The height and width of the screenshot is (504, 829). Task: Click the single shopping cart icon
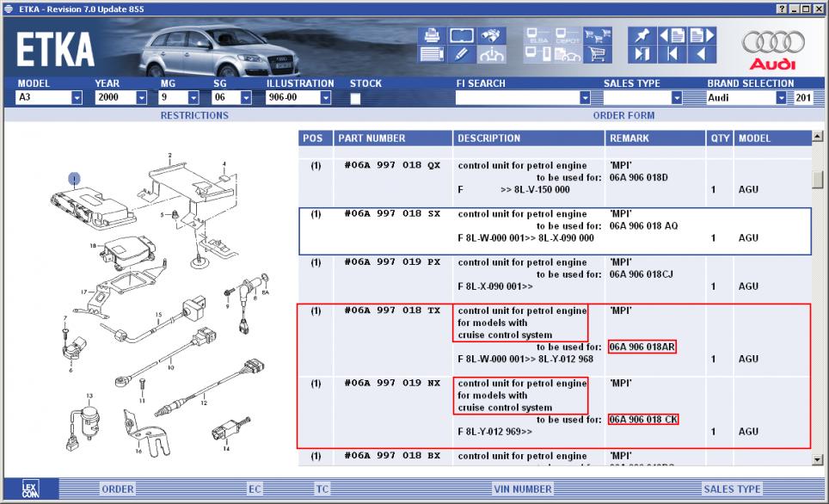[x=598, y=54]
